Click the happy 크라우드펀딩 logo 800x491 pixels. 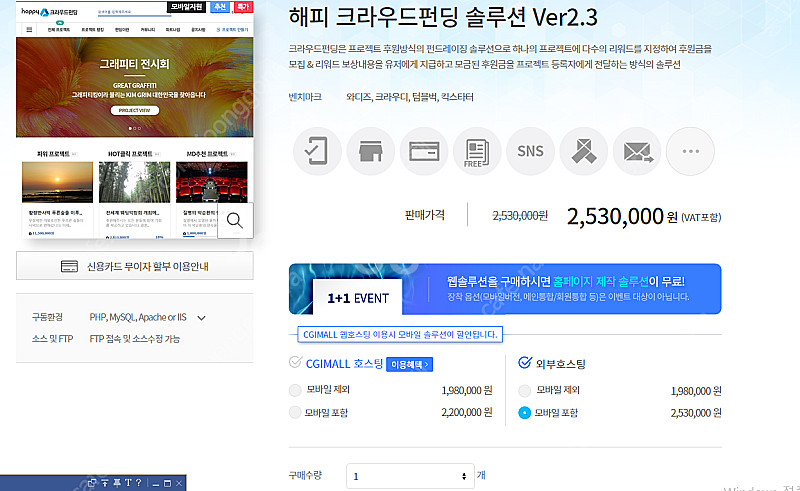pyautogui.click(x=49, y=12)
